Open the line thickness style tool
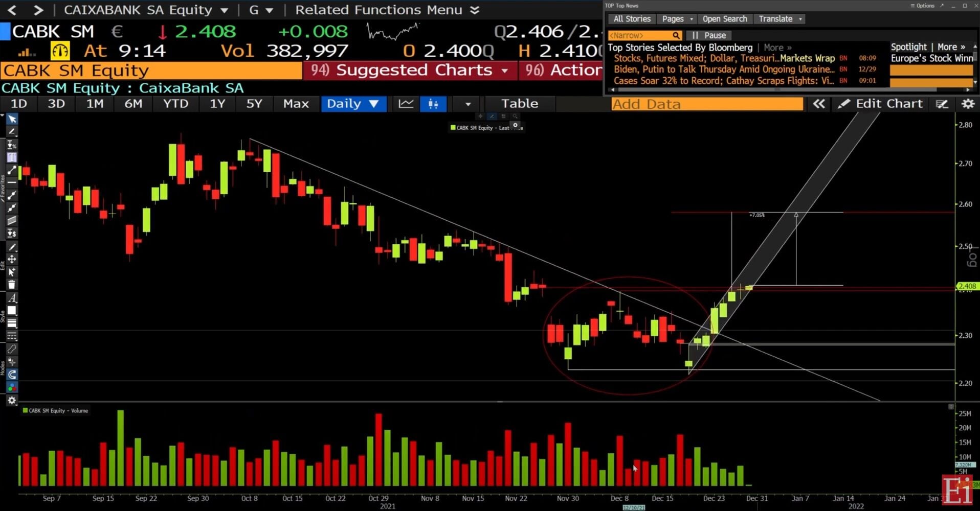This screenshot has width=980, height=511. point(12,323)
